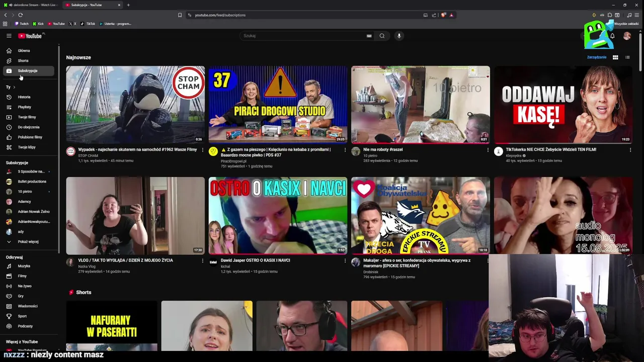Image resolution: width=644 pixels, height=362 pixels.
Task: Open Twoje filmy in the sidebar
Action: [x=29, y=117]
